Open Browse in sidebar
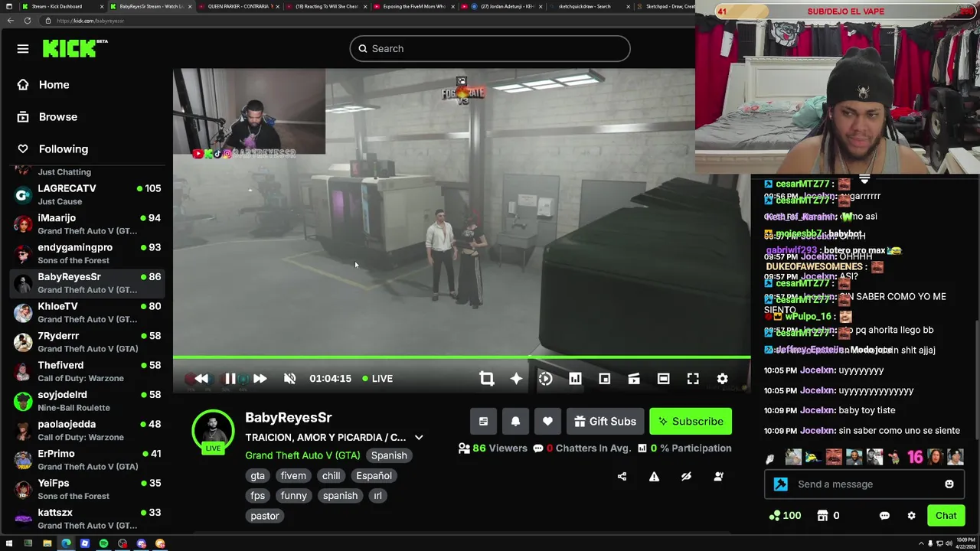Screen dimensions: 980x551 pyautogui.click(x=48, y=117)
